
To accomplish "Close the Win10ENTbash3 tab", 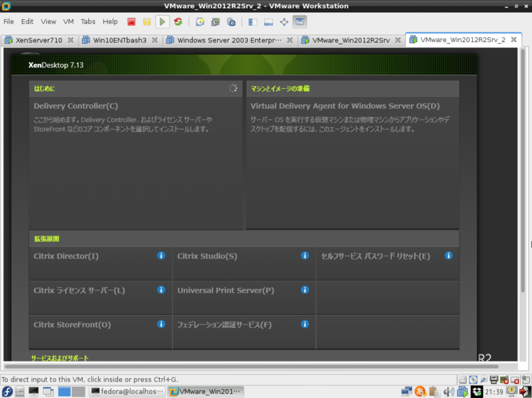I will click(x=155, y=40).
